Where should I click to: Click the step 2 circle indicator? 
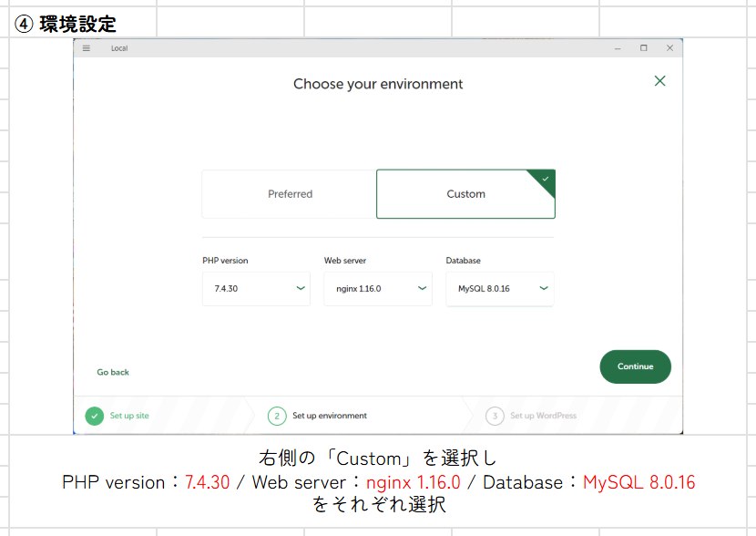coord(277,416)
